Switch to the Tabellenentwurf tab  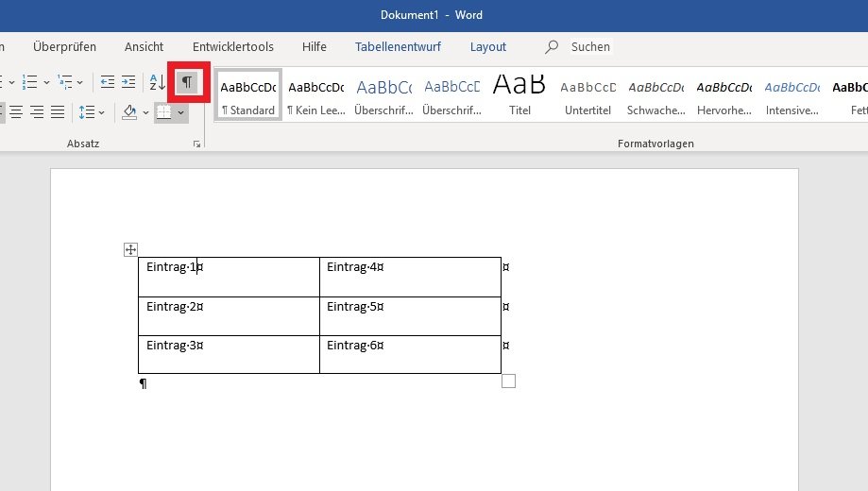point(398,47)
